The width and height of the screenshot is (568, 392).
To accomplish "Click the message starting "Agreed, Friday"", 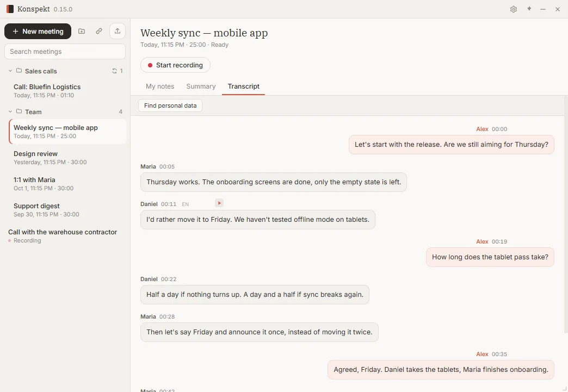I will [x=441, y=370].
